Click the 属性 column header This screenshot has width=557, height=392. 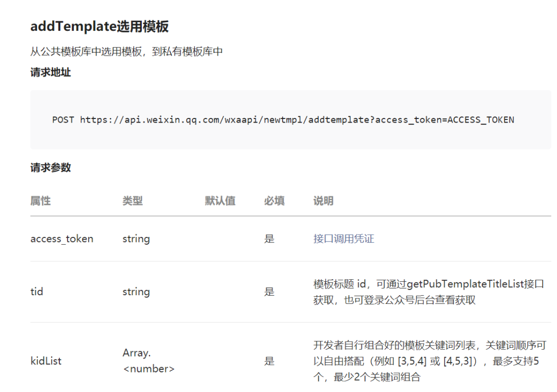[x=41, y=201]
